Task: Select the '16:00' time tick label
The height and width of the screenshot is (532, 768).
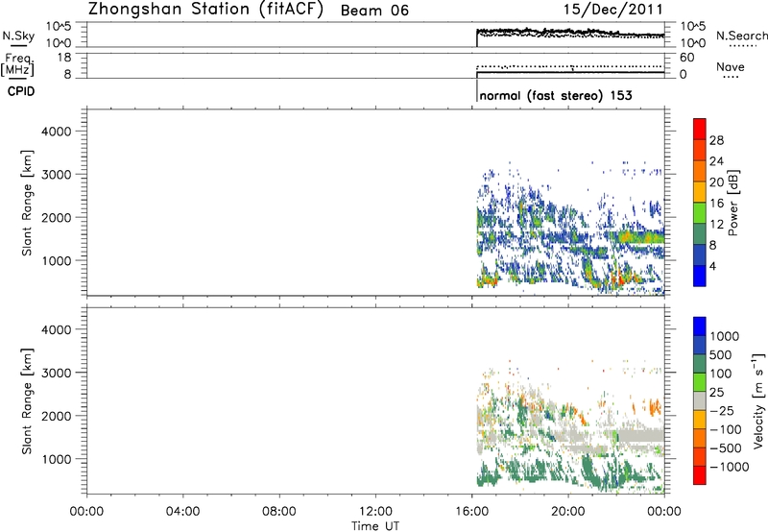Action: [x=471, y=512]
